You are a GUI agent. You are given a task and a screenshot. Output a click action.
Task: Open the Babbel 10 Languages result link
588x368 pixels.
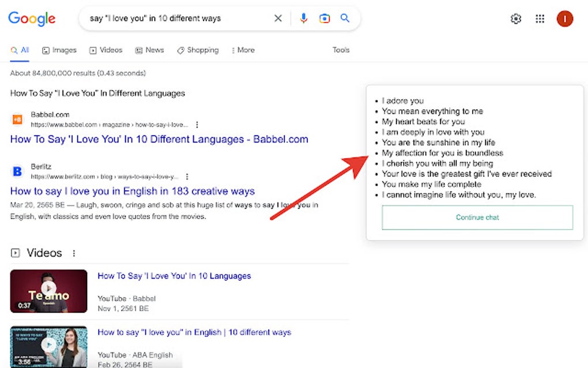(159, 139)
